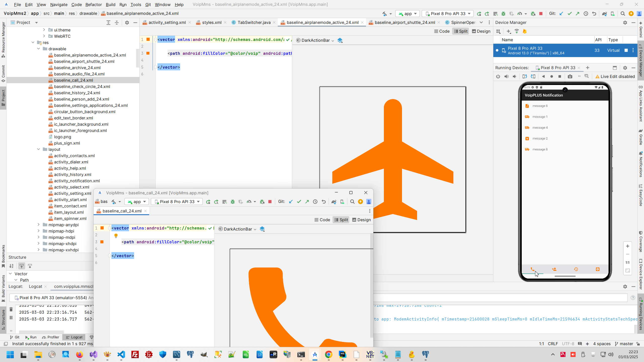Open the Firebase flame icon in Device Manager
Image resolution: width=644 pixels, height=362 pixels.
coord(525,31)
